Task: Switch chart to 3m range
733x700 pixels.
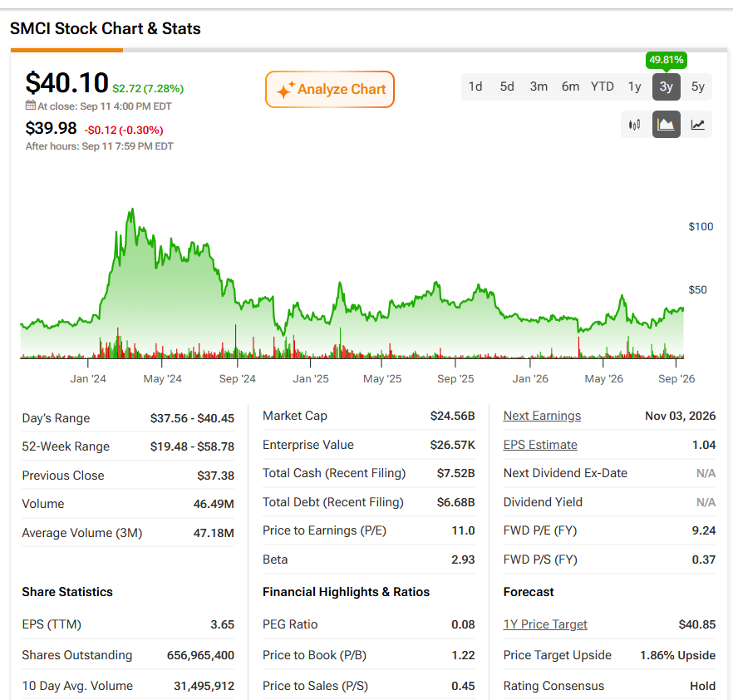Action: click(539, 86)
